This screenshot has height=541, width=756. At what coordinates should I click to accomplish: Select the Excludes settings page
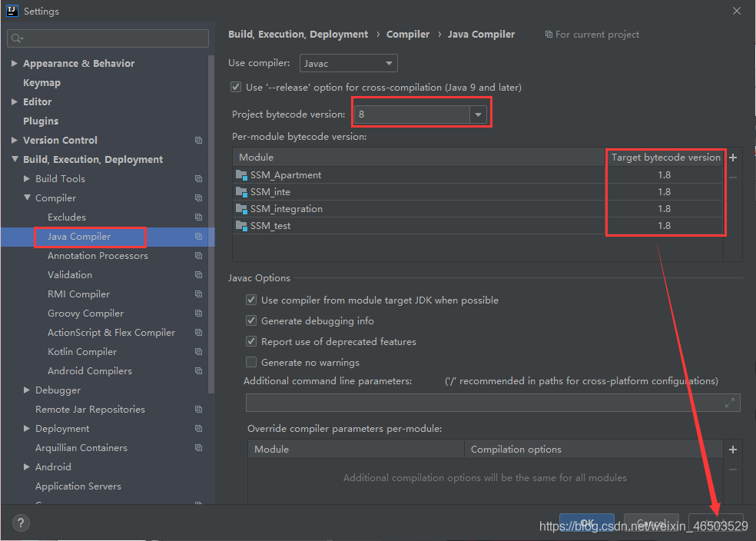[x=67, y=217]
